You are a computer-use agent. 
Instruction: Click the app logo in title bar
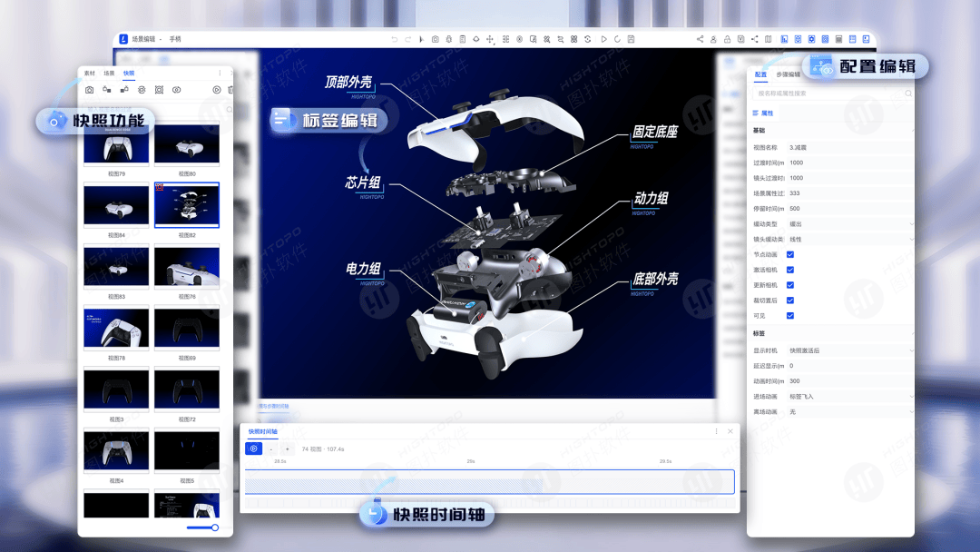[123, 39]
